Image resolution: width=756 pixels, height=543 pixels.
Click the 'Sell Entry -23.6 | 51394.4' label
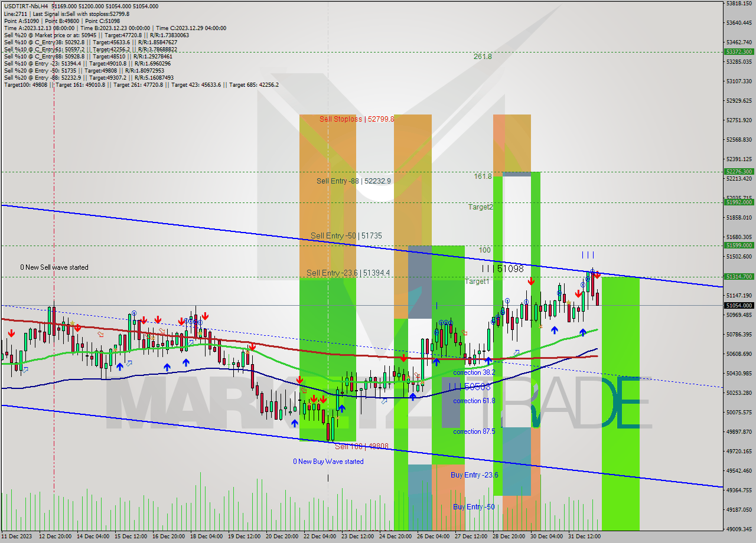pyautogui.click(x=348, y=273)
